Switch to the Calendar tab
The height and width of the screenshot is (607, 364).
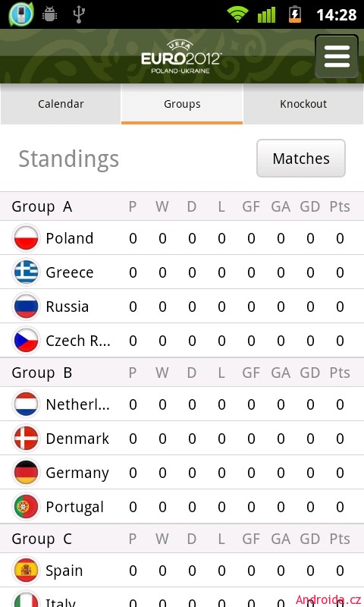61,104
